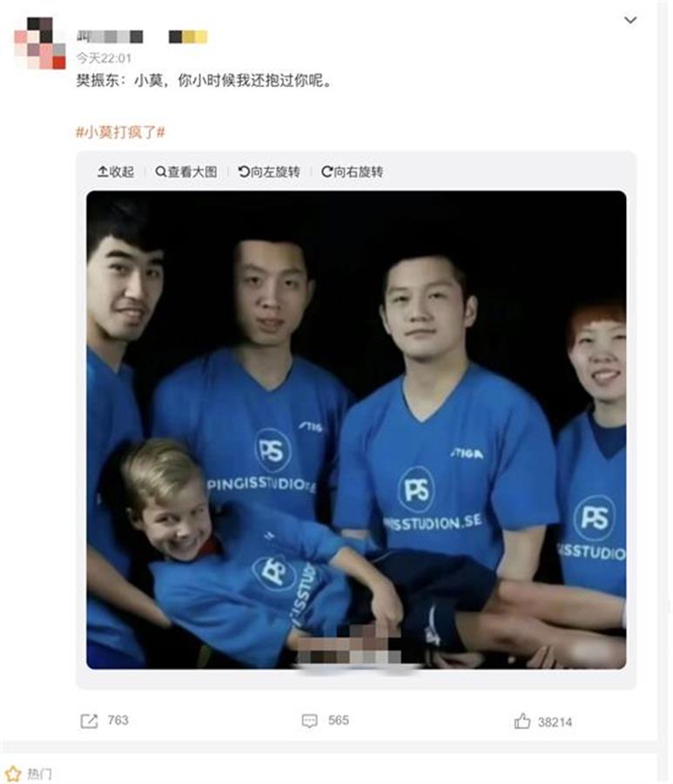Open the 今天22:01 timestamp link
Screen dimensions: 673x784
(104, 58)
